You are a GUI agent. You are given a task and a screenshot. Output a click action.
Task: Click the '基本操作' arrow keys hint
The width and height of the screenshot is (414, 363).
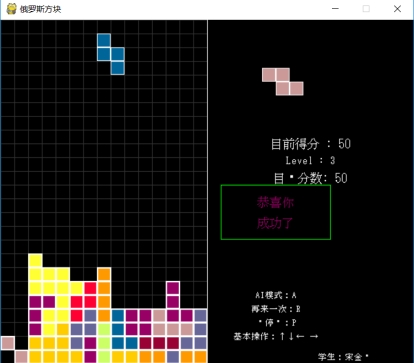pyautogui.click(x=276, y=336)
